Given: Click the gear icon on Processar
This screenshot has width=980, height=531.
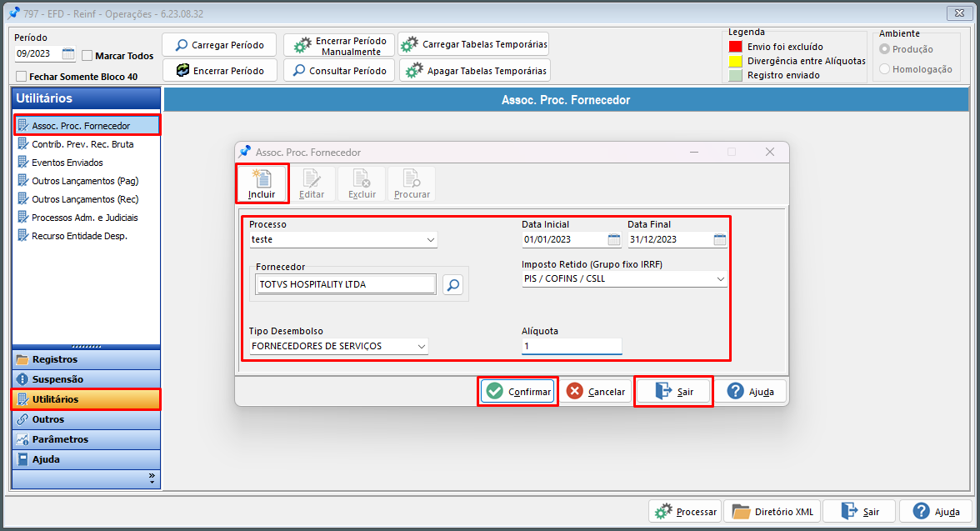Looking at the screenshot, I should (663, 512).
